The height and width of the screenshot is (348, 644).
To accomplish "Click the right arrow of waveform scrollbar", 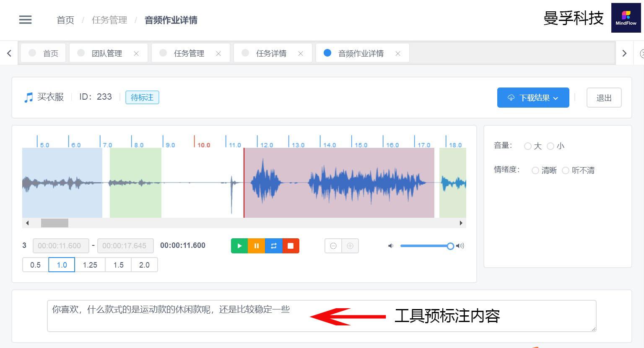I will (x=461, y=223).
